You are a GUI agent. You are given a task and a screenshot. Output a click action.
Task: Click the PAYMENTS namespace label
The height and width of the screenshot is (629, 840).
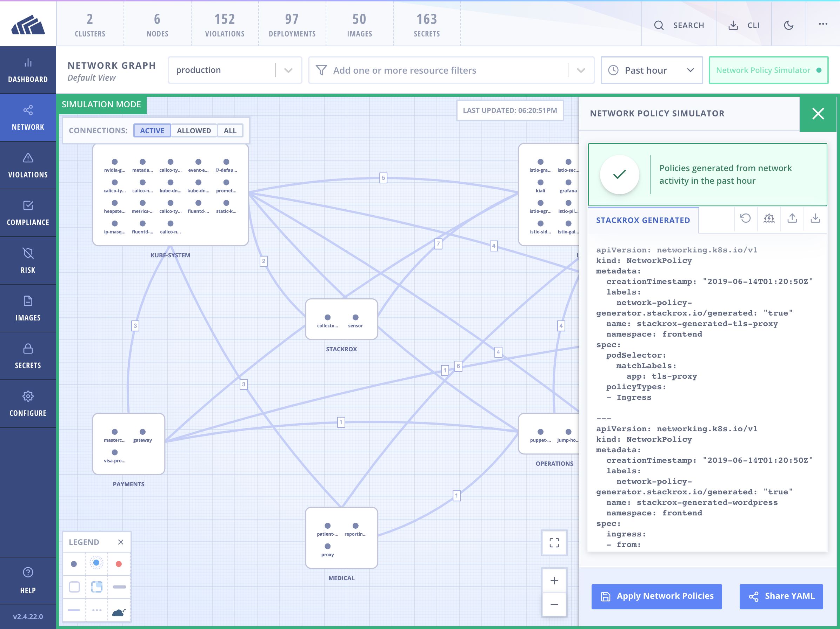pos(129,484)
